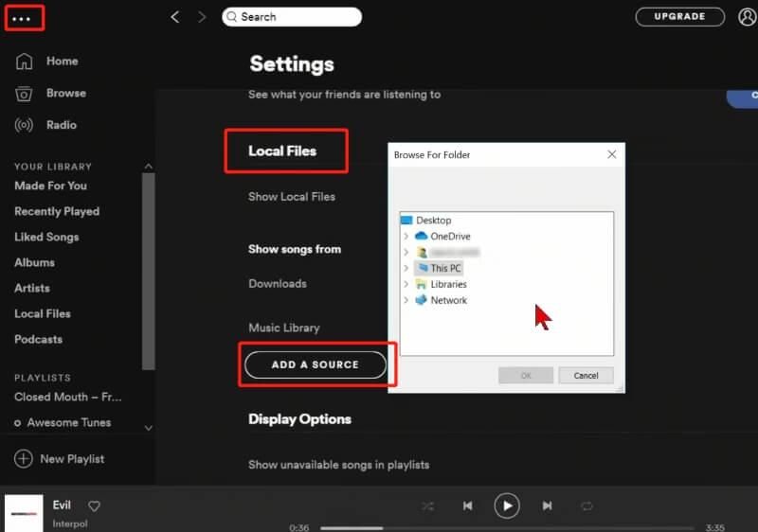Expand the OneDrive folder node
The width and height of the screenshot is (758, 532).
pos(406,237)
